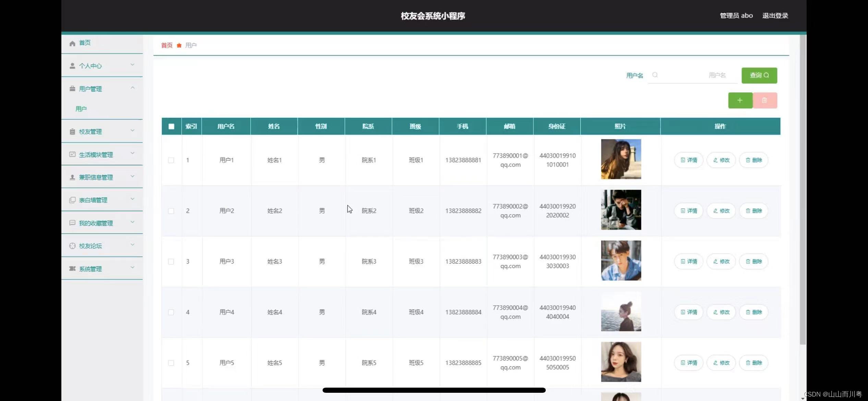Click 修改 for row 用户5
Image resolution: width=868 pixels, height=401 pixels.
tap(721, 363)
